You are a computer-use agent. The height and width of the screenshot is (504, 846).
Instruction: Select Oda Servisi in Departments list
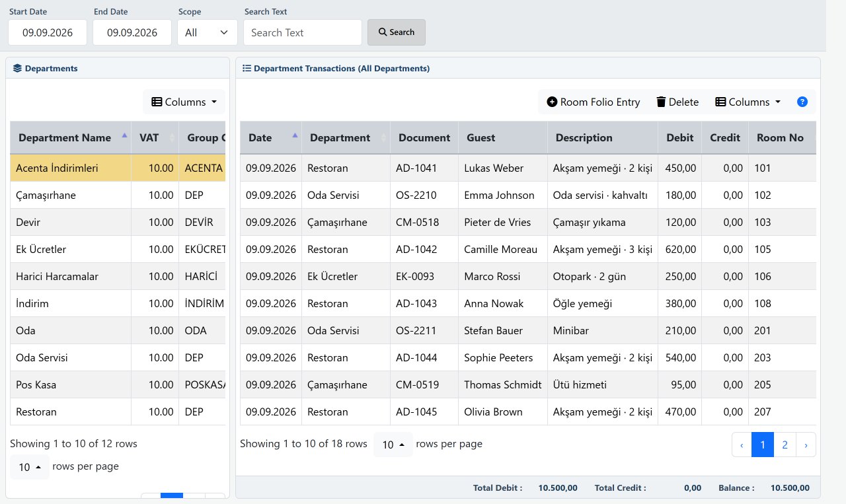tap(118, 357)
